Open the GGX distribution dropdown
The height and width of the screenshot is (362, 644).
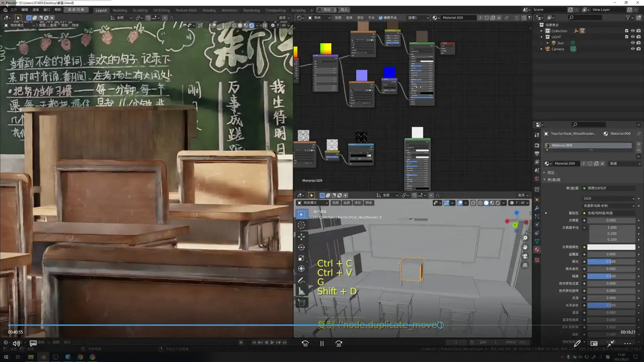coord(609,198)
